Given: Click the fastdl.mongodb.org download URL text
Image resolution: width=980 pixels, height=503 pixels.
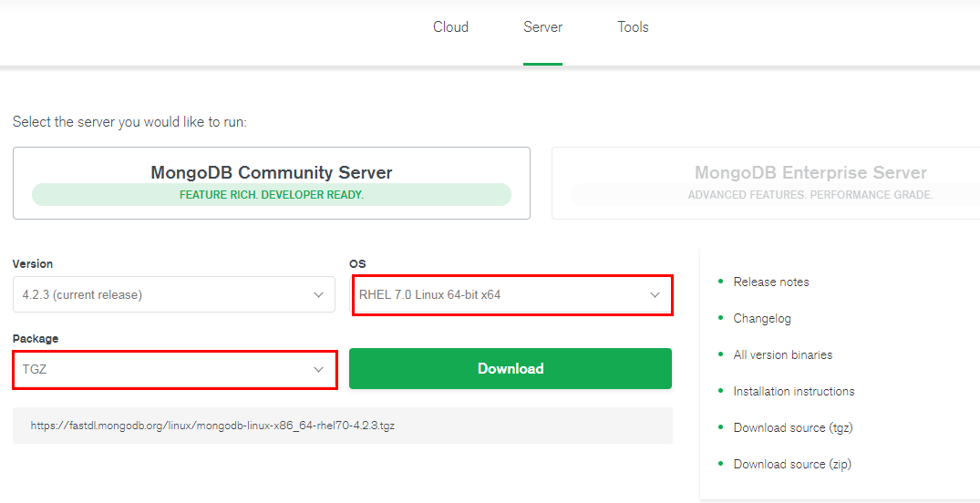Looking at the screenshot, I should click(x=212, y=426).
